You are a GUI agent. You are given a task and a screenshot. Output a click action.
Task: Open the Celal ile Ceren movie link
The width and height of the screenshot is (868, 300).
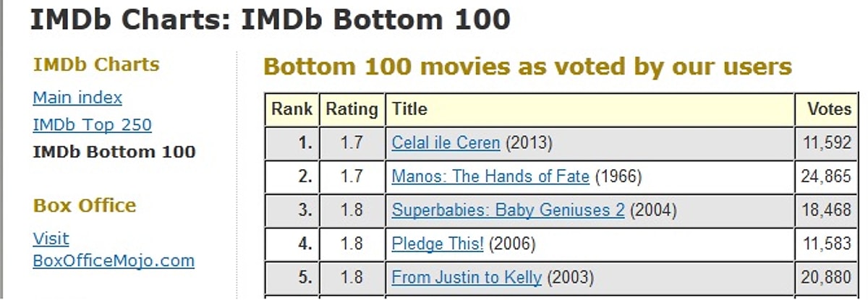tap(446, 143)
